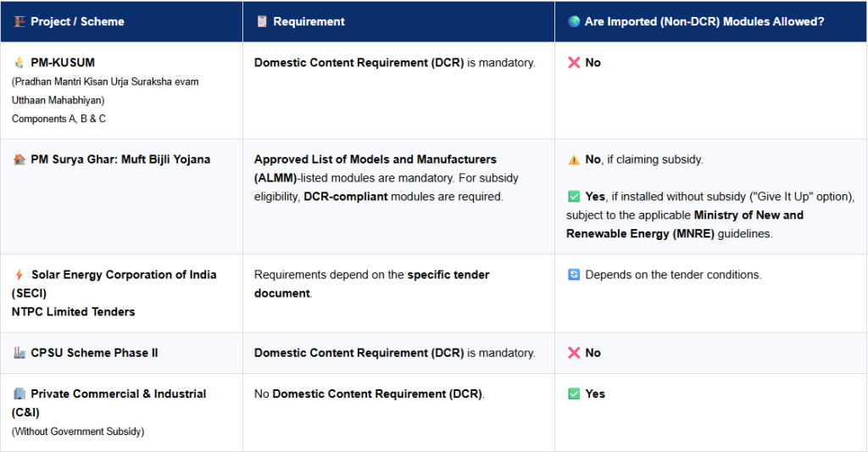Click 'Depends on the tender conditions.' text

click(x=673, y=275)
